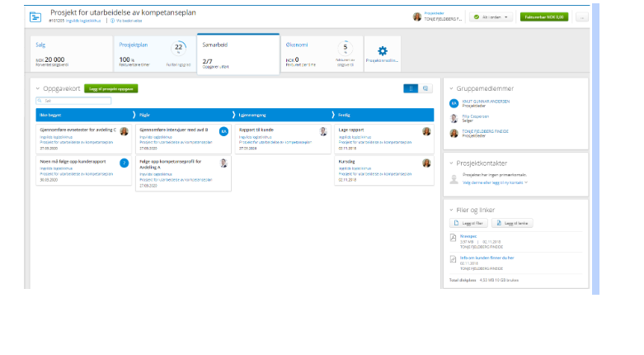Open 'Noen må følge opp kunderapport' card title

(x=73, y=161)
